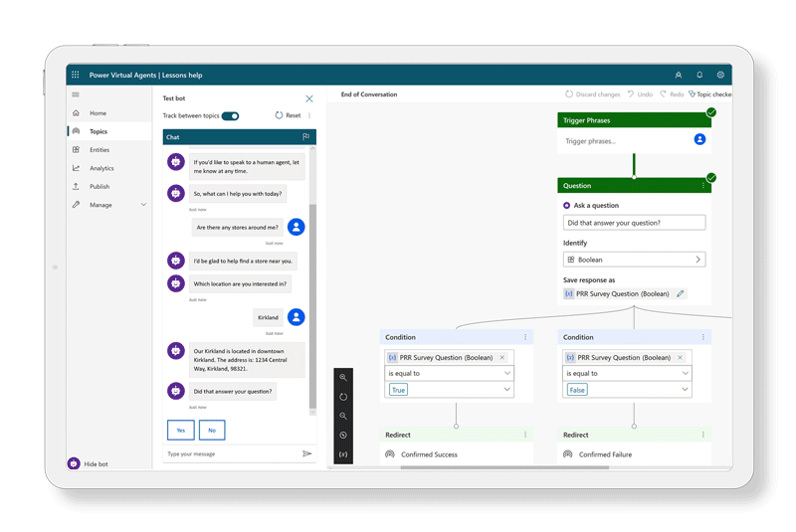Screen dimensions: 796x532
Task: Open Question node more options
Action: point(703,186)
